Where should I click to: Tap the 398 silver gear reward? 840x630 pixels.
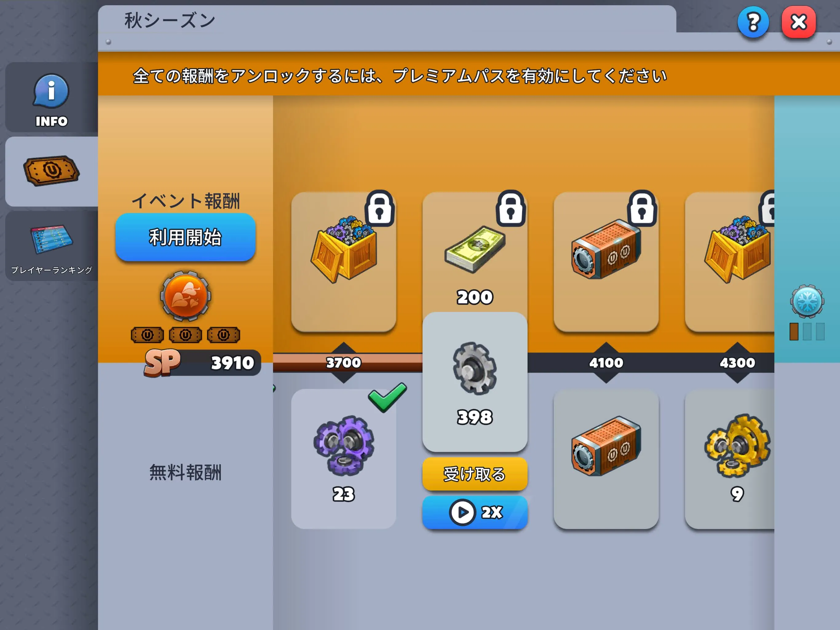(x=475, y=382)
